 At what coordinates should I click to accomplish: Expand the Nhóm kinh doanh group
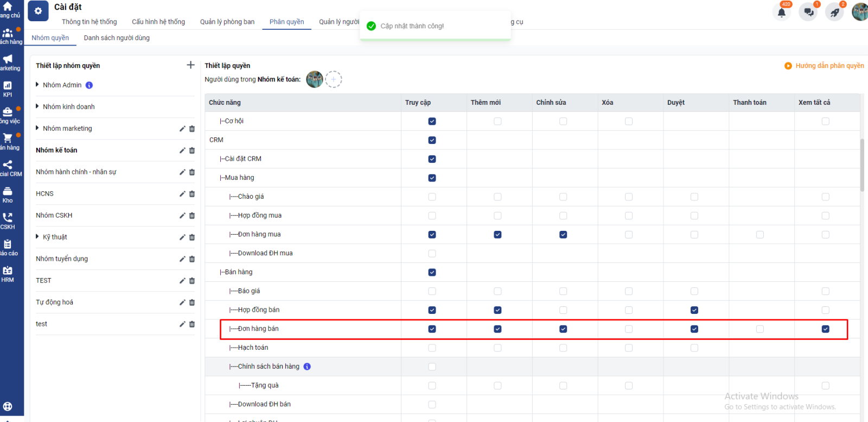click(37, 106)
